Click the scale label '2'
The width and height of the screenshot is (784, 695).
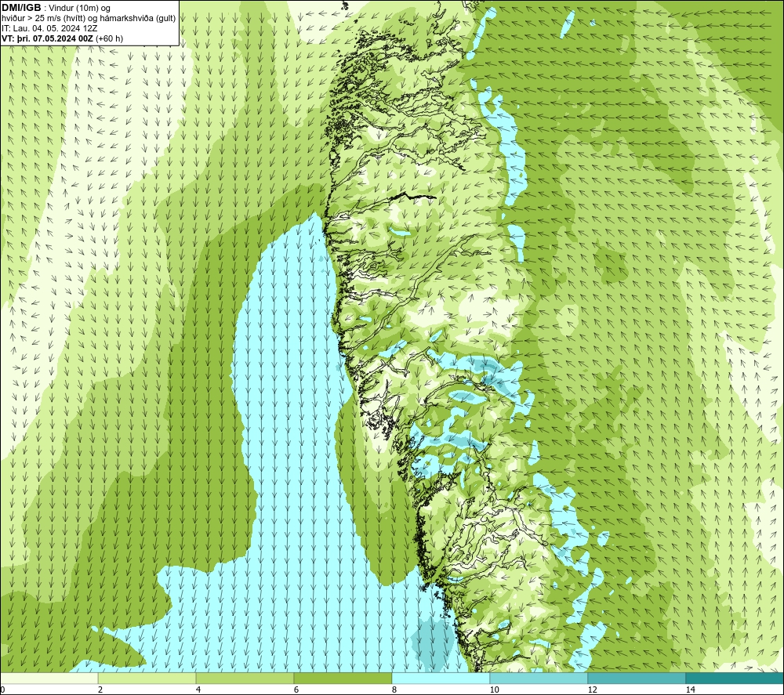point(100,690)
